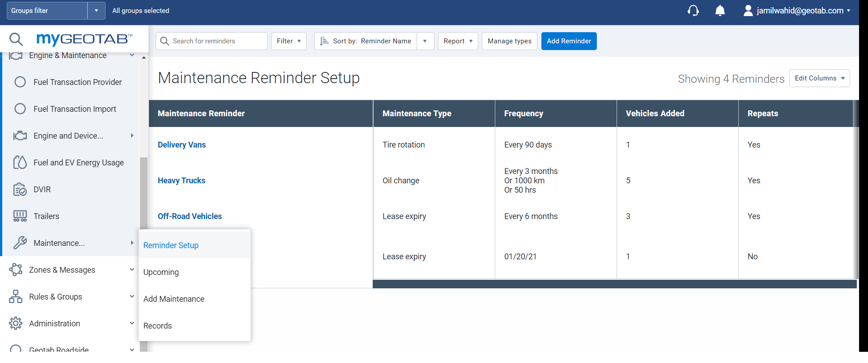Select the Fuel Transaction Provider circle
Image resolution: width=868 pixels, height=363 pixels.
(20, 82)
